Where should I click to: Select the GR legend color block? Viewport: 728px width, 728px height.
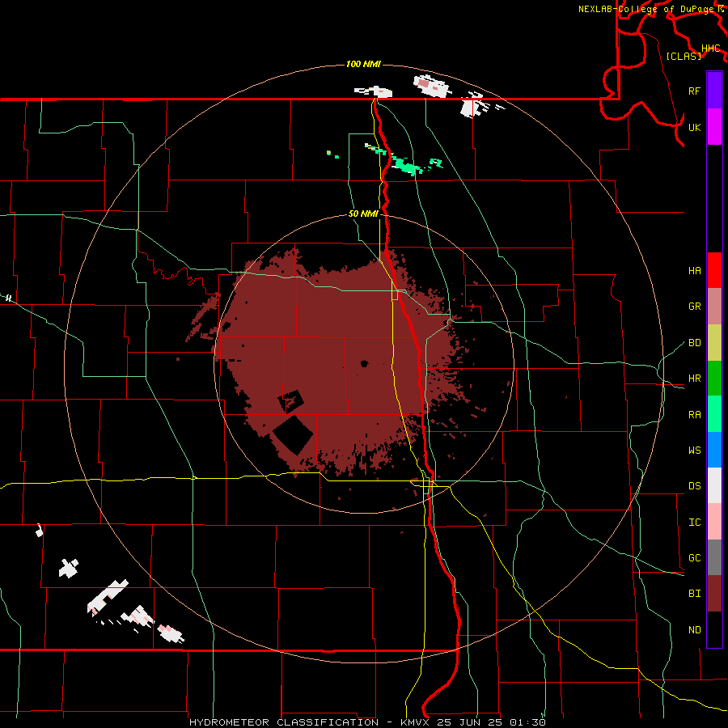(714, 307)
